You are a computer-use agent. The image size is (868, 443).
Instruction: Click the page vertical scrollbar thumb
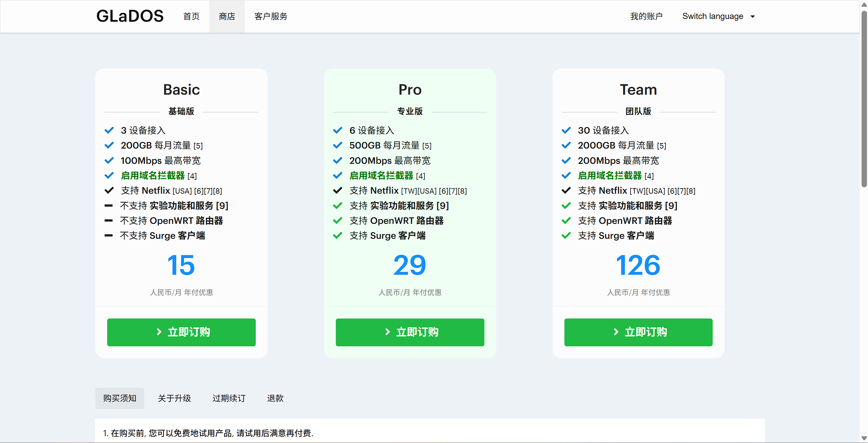(864, 98)
